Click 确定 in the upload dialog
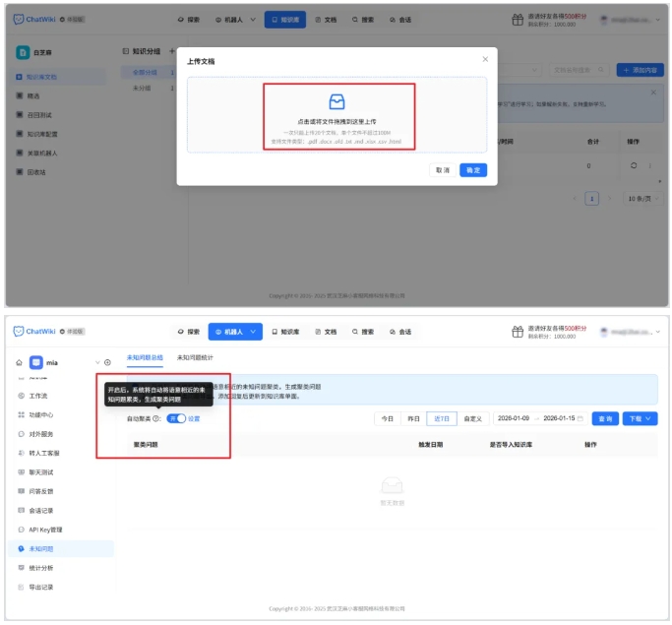The height and width of the screenshot is (625, 672). pos(472,170)
